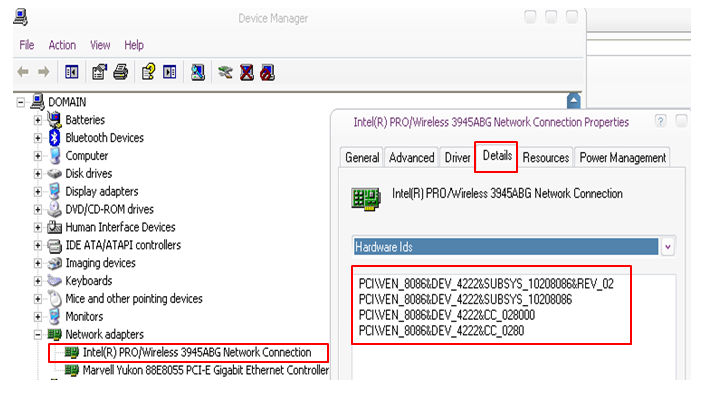Open the Properties toolbar icon
The height and width of the screenshot is (394, 701).
[99, 72]
